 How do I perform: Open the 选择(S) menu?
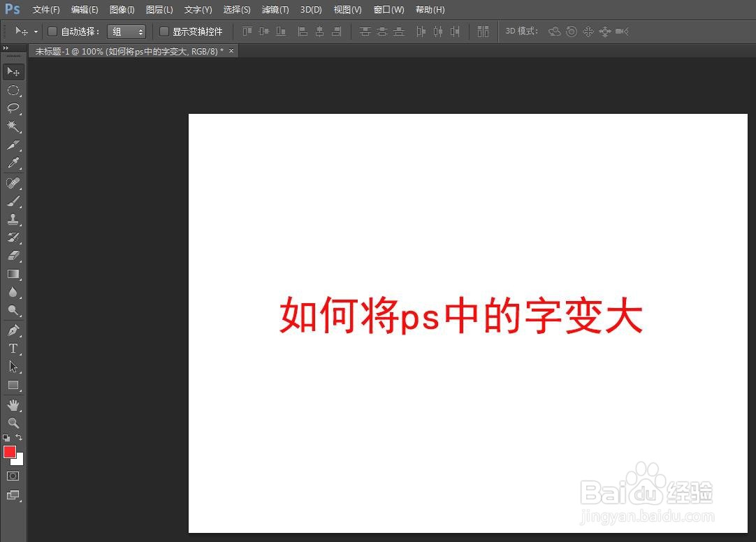(x=237, y=10)
